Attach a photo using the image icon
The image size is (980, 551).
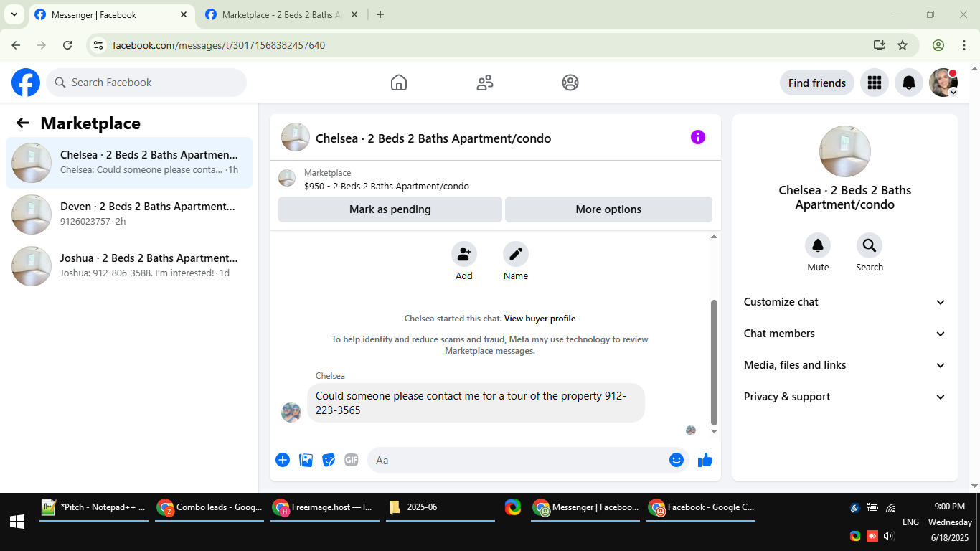(x=306, y=460)
